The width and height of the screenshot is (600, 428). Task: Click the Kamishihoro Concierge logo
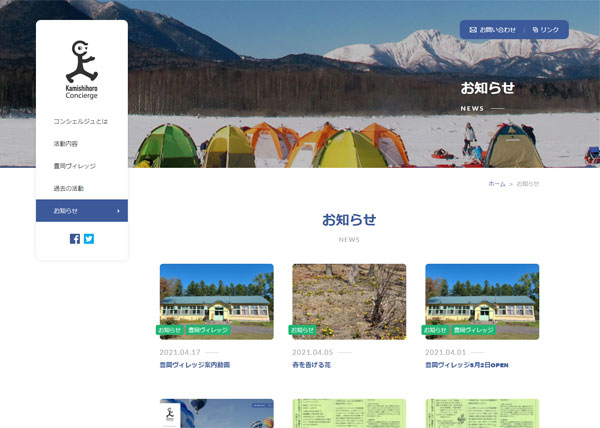(82, 70)
